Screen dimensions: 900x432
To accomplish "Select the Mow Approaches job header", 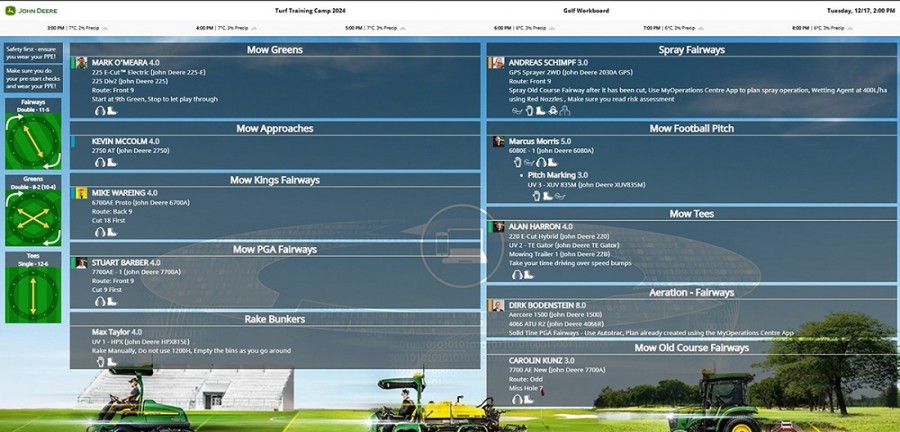I will coord(275,129).
